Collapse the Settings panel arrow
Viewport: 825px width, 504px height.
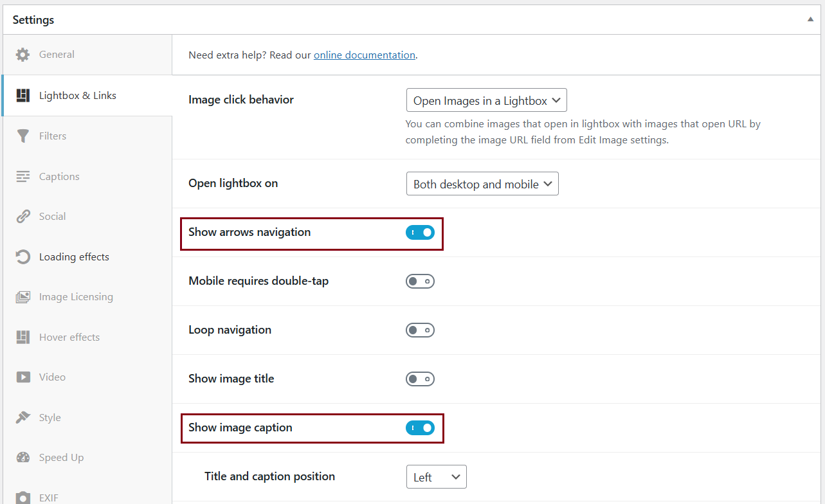pos(810,19)
